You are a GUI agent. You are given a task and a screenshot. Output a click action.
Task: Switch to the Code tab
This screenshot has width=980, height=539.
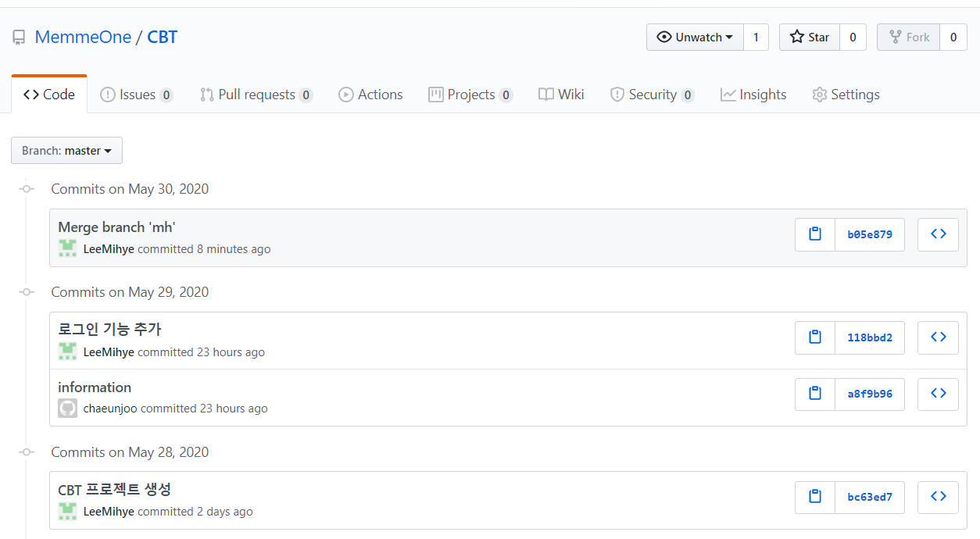(x=49, y=95)
